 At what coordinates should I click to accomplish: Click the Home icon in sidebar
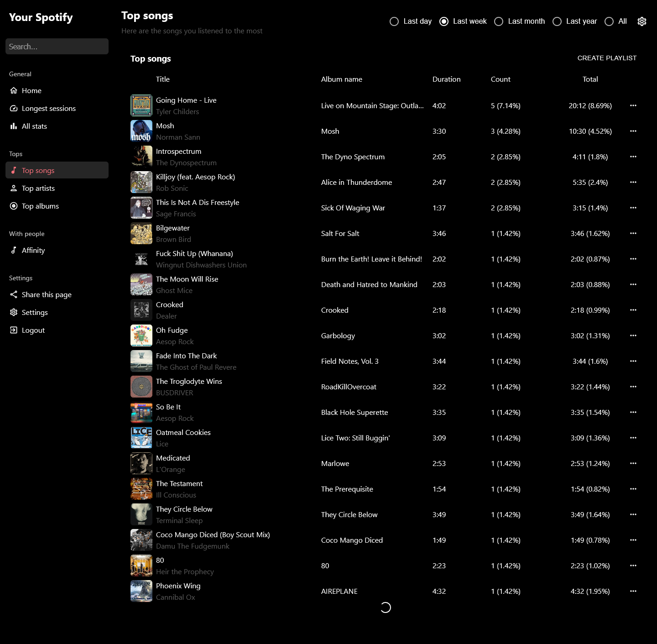click(14, 90)
